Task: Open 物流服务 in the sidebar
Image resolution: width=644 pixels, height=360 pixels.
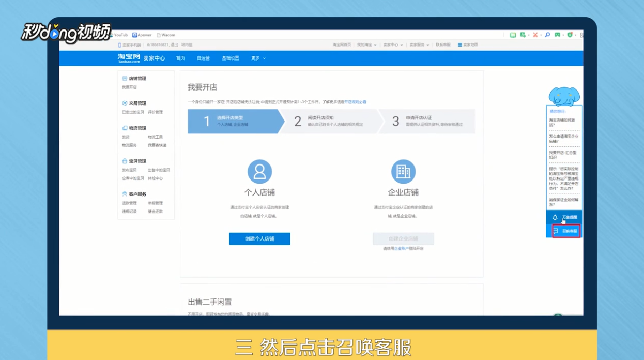Action: point(129,145)
